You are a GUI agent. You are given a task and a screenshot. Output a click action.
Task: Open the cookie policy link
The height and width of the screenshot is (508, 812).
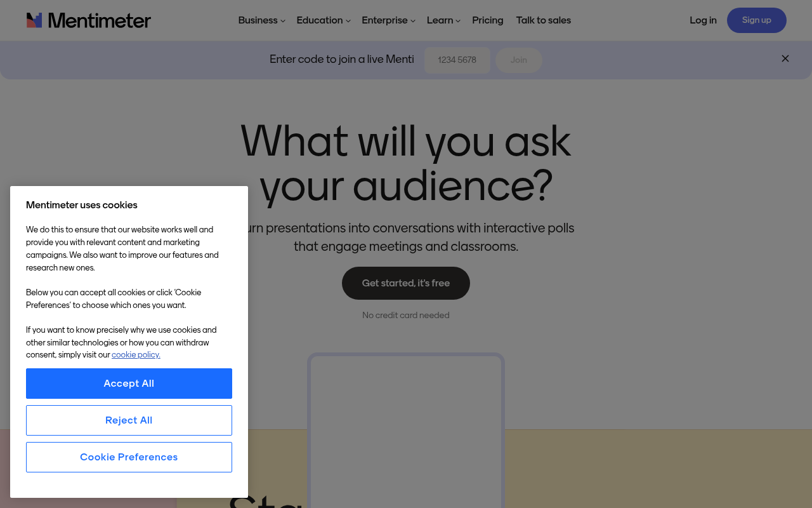pyautogui.click(x=136, y=355)
